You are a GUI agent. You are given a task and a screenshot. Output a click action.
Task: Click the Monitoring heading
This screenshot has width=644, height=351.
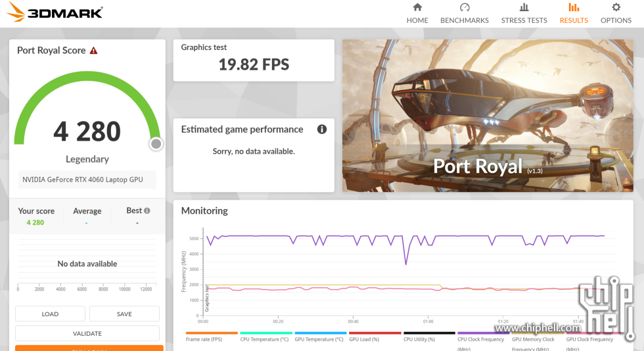point(204,211)
